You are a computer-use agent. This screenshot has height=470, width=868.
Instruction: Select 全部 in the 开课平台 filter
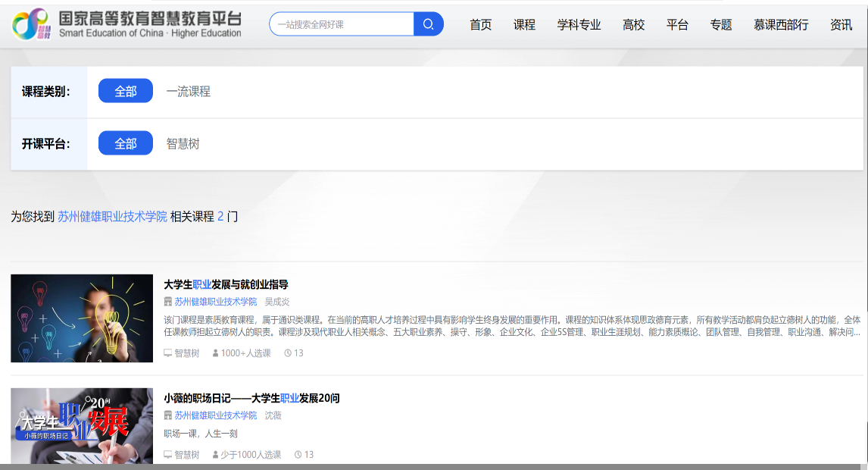click(126, 143)
